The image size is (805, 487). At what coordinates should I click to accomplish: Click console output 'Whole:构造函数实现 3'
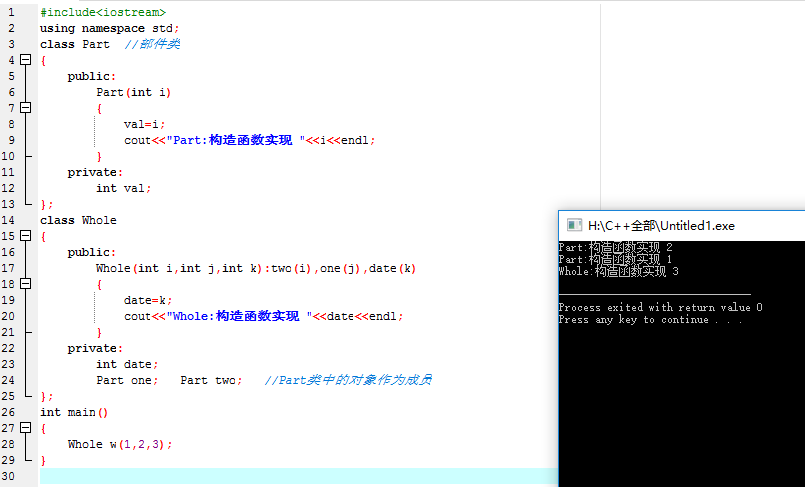click(619, 271)
